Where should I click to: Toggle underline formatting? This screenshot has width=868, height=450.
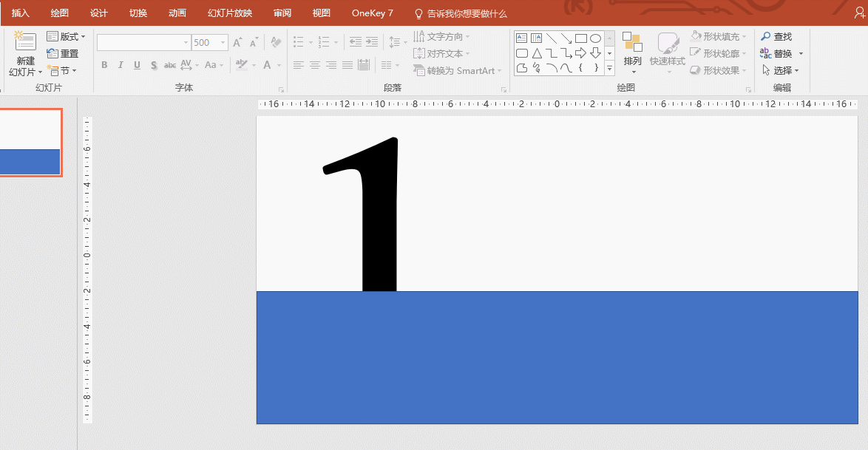pos(137,65)
